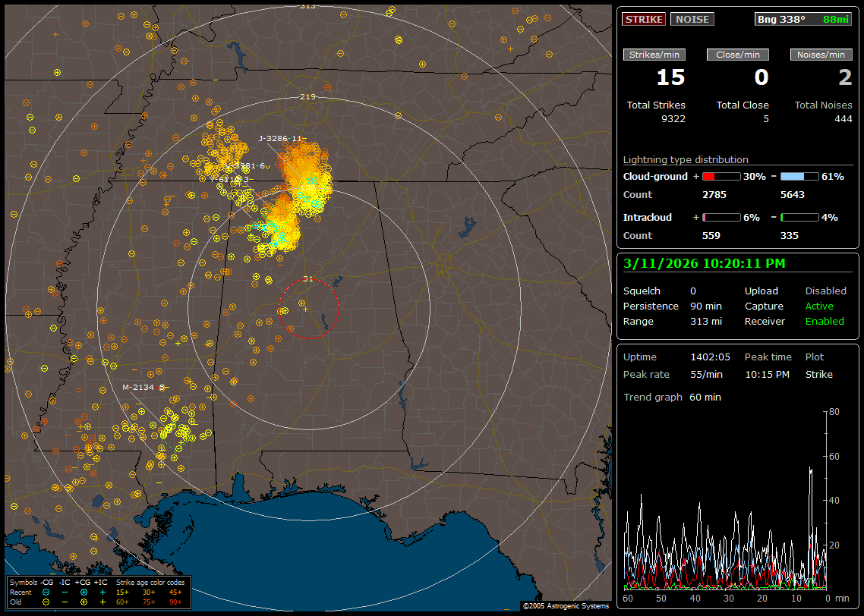Toggle the STRIKE indicator
The width and height of the screenshot is (864, 616).
[x=643, y=19]
